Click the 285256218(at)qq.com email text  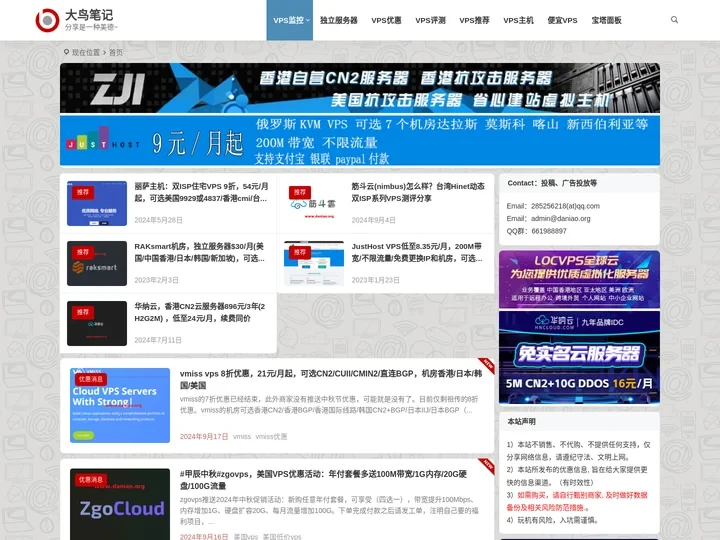[x=565, y=206]
